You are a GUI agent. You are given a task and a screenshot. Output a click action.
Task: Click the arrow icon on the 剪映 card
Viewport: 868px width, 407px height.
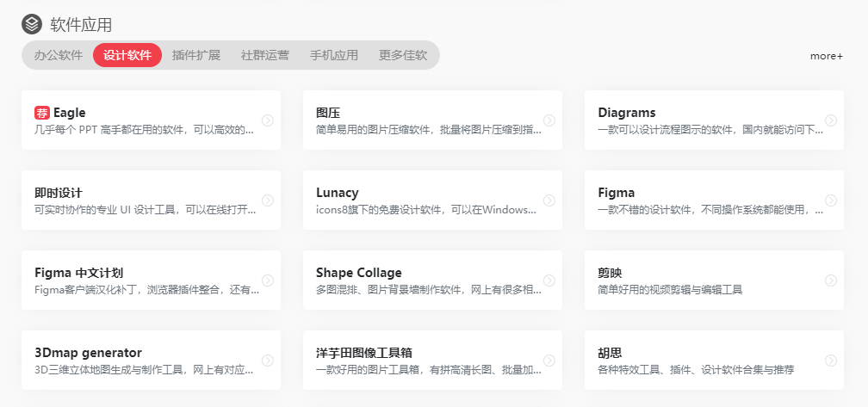point(831,281)
